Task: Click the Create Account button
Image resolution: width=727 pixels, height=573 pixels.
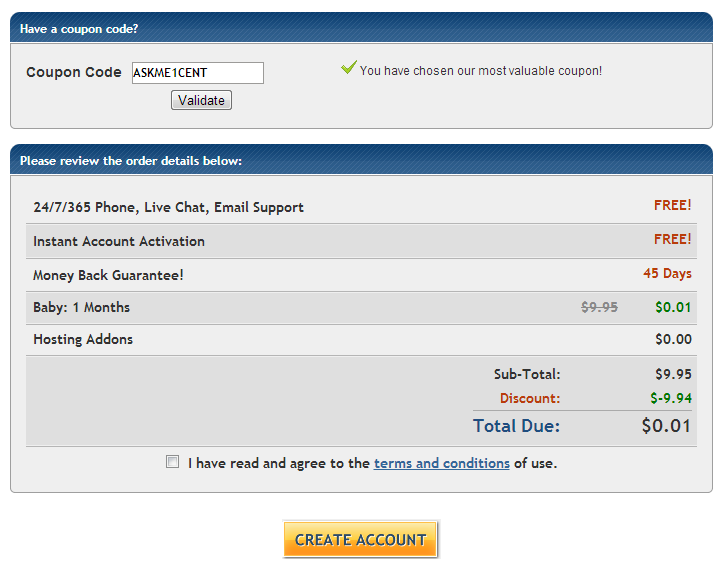Action: (x=360, y=539)
